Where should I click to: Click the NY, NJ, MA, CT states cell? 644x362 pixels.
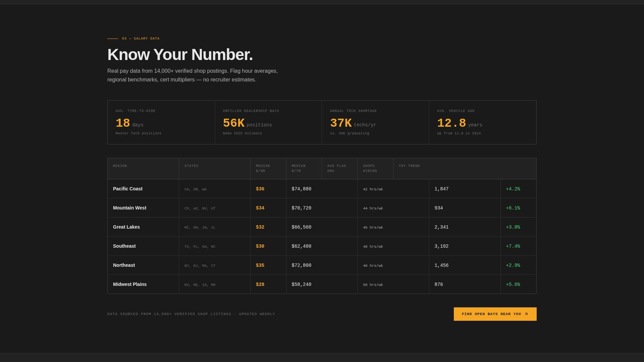[x=215, y=265]
